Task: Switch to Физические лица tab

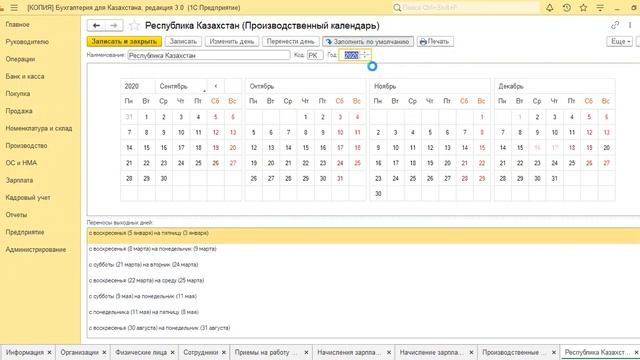Action: [141, 352]
